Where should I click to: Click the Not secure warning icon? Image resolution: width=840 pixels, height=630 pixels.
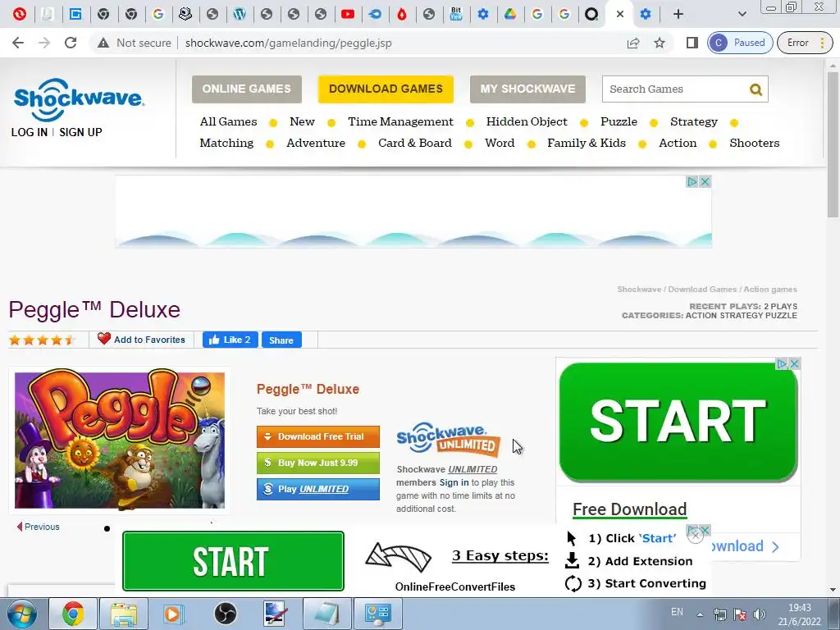tap(103, 43)
